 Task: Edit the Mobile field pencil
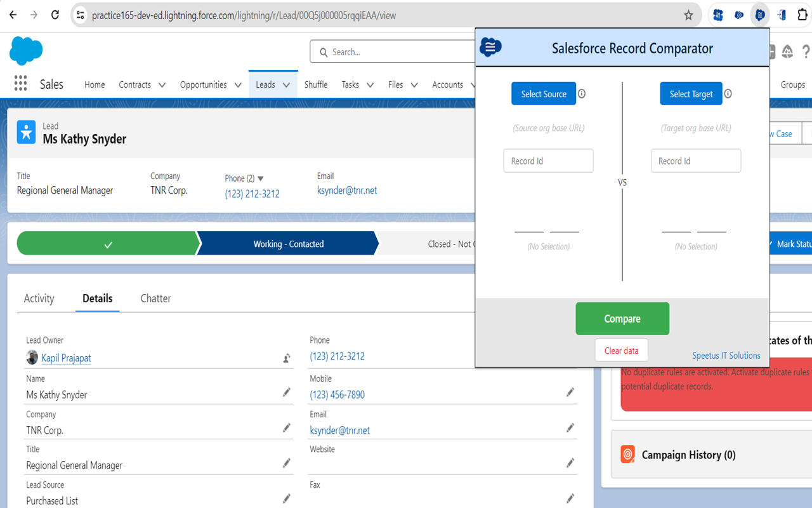(x=570, y=392)
